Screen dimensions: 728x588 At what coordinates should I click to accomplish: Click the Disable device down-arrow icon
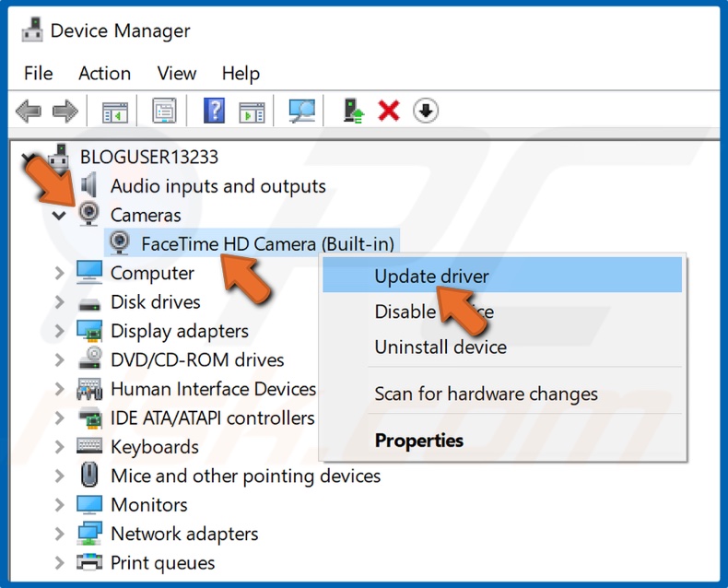(x=426, y=111)
